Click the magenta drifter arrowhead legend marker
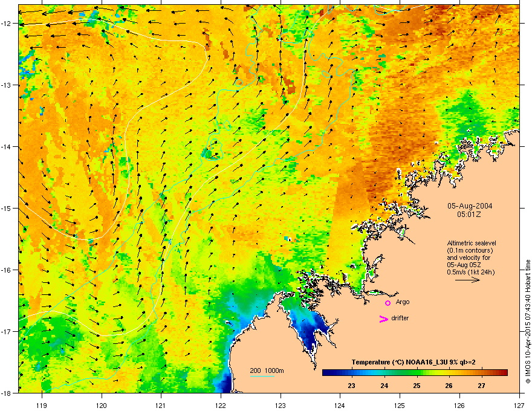 pyautogui.click(x=383, y=319)
